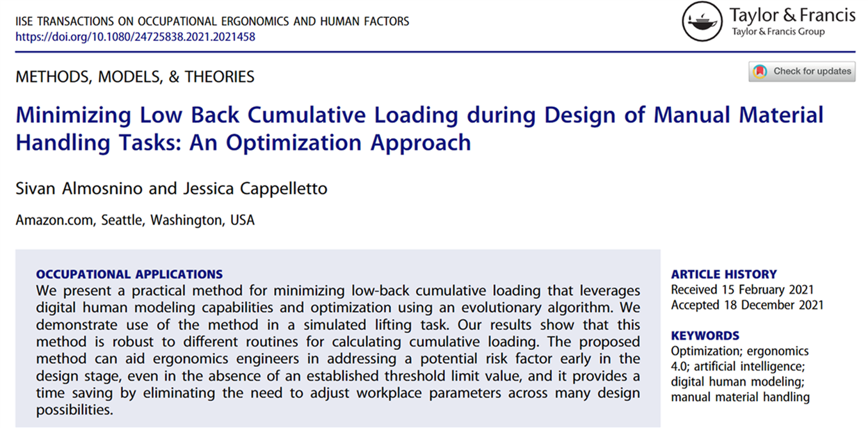This screenshot has width=868, height=428.
Task: Click the ARTICLE HISTORY heading
Action: coord(724,274)
